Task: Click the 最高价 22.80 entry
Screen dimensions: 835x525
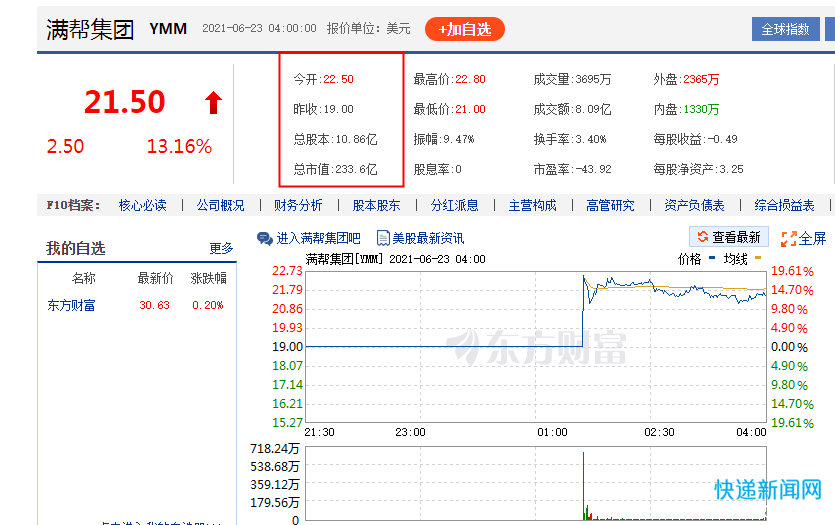Action: [x=449, y=79]
